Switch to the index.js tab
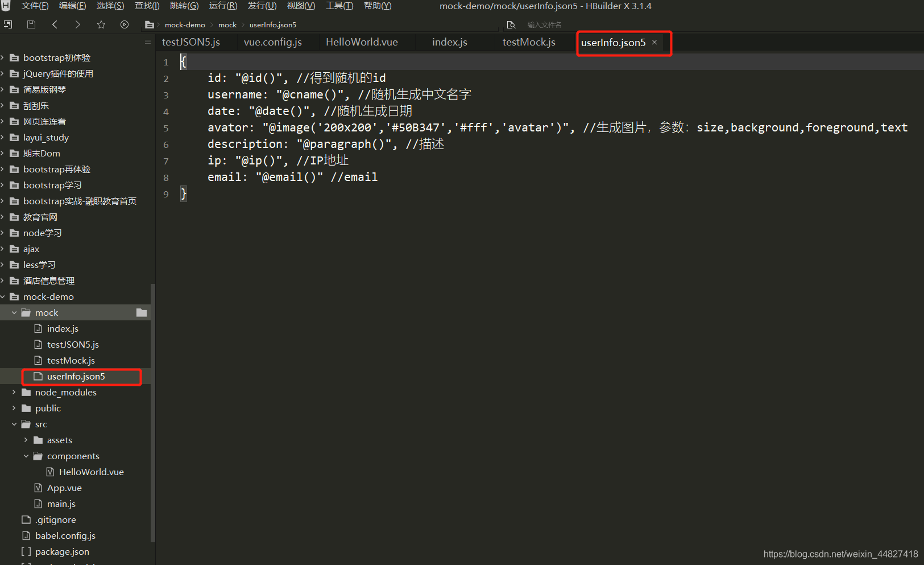Image resolution: width=924 pixels, height=565 pixels. pos(450,42)
